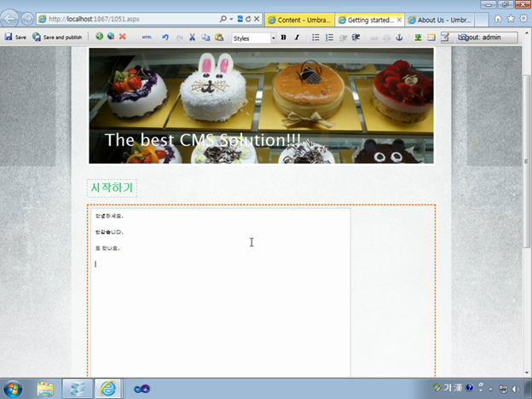
Task: Toggle the Hanja 漢 conversion button
Action: tap(458, 387)
